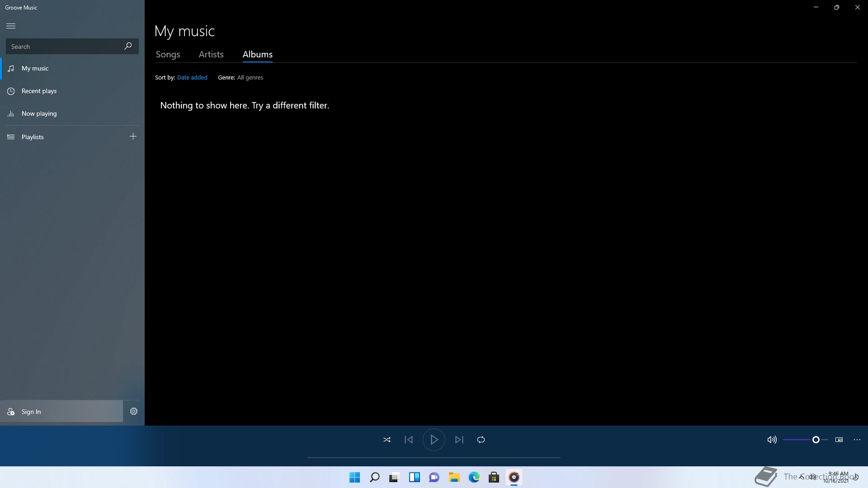This screenshot has height=488, width=868.
Task: Collapse the hamburger navigation menu
Action: [x=11, y=26]
